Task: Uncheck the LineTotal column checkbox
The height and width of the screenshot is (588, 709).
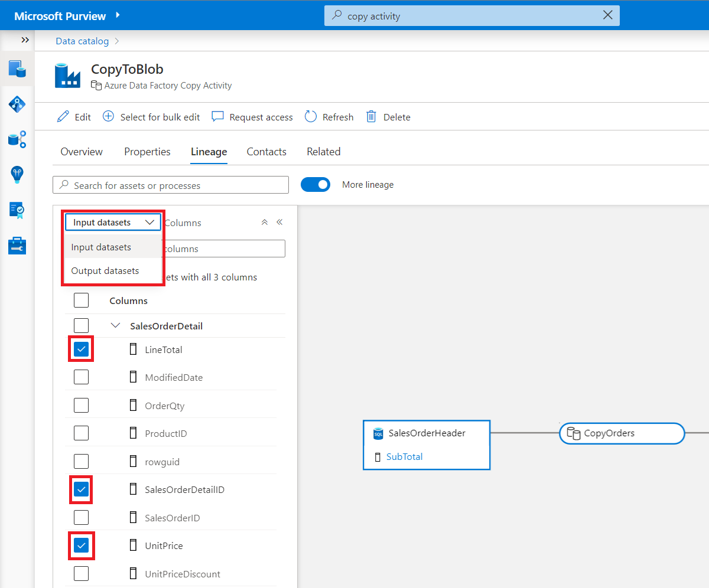Action: tap(81, 349)
